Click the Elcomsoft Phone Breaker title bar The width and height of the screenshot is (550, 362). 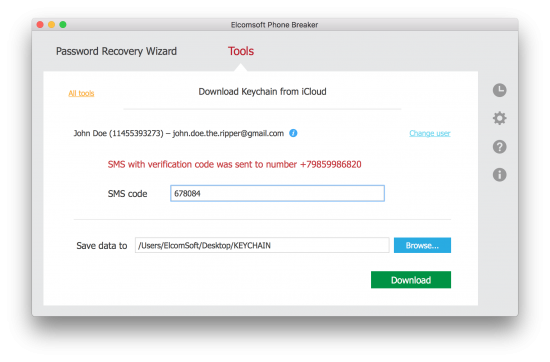(x=274, y=25)
